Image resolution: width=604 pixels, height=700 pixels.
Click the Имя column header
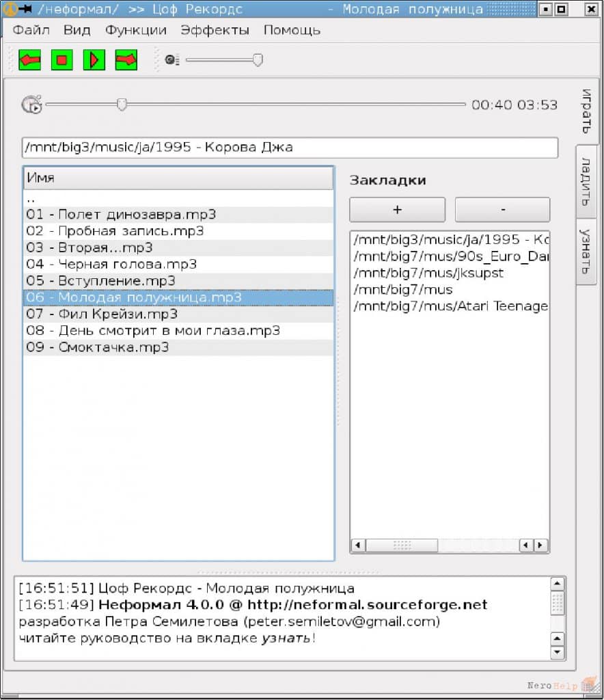tap(178, 178)
